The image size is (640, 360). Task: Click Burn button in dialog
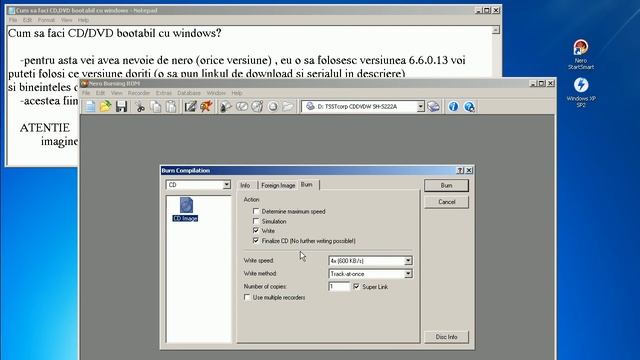[x=447, y=185]
